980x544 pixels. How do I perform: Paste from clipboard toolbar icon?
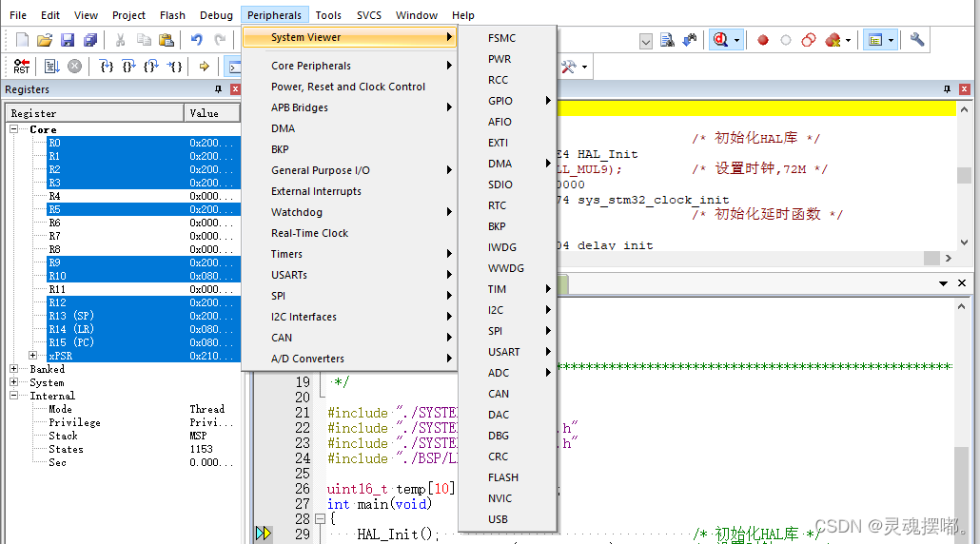(x=167, y=41)
